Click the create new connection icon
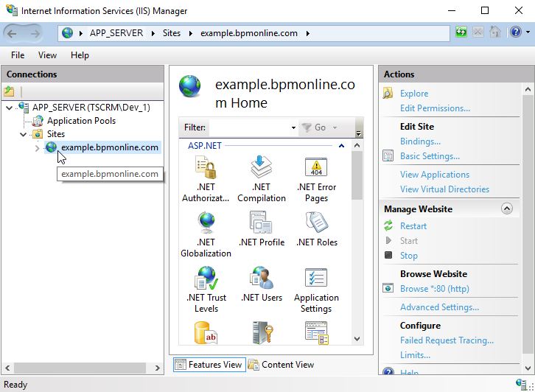The width and height of the screenshot is (535, 392). [10, 91]
